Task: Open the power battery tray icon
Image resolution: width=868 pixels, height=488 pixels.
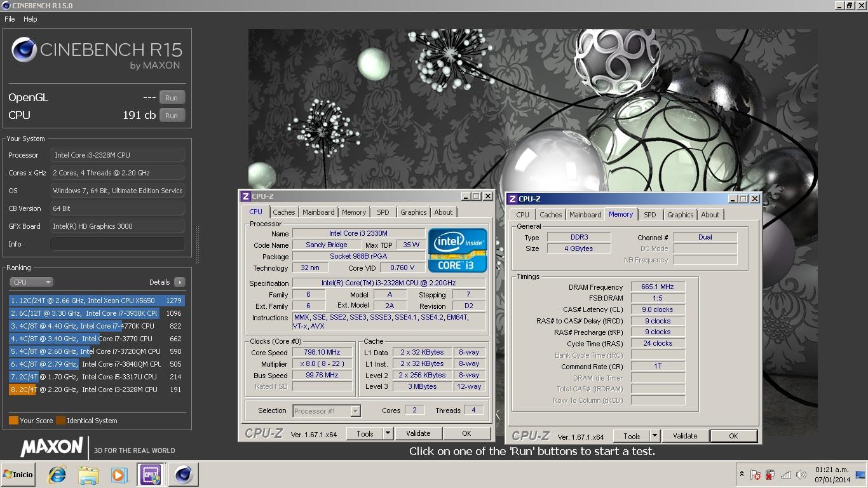Action: pyautogui.click(x=770, y=475)
